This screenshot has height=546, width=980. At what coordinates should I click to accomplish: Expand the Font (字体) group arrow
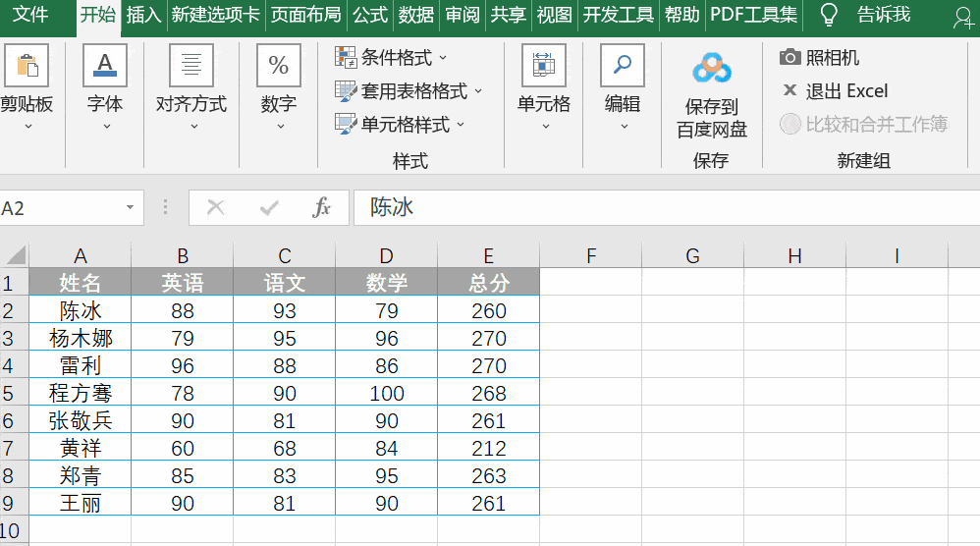(x=106, y=127)
